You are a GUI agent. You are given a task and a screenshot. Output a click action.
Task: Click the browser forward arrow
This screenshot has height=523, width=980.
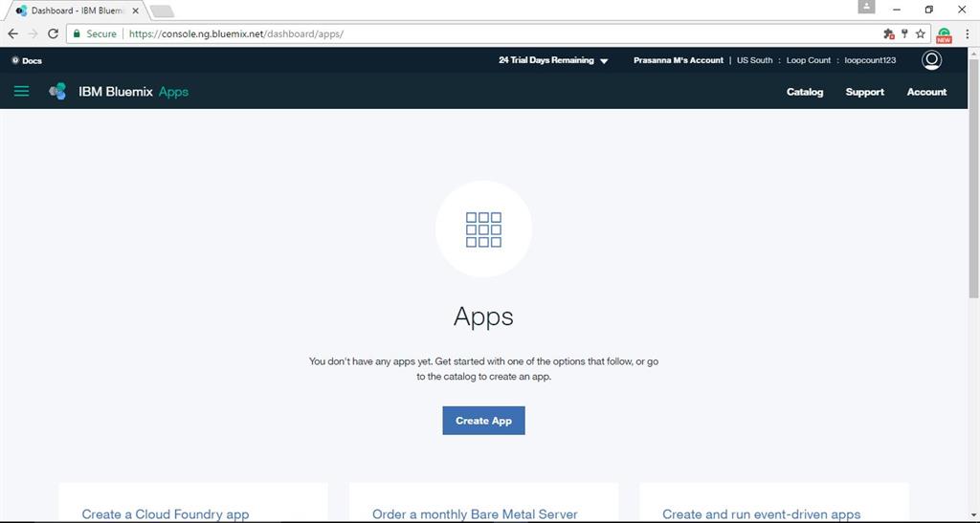(x=33, y=33)
